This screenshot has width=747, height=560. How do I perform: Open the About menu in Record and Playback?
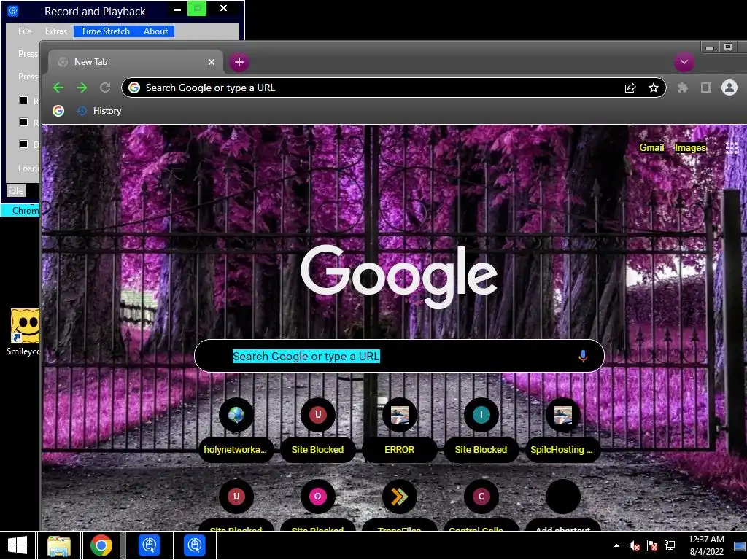[156, 31]
